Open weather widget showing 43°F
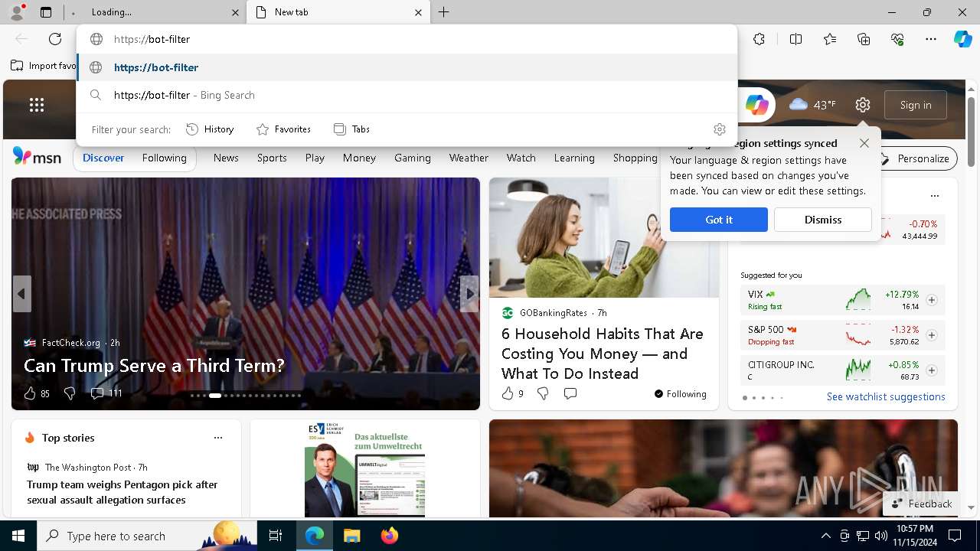Image resolution: width=980 pixels, height=551 pixels. click(812, 105)
